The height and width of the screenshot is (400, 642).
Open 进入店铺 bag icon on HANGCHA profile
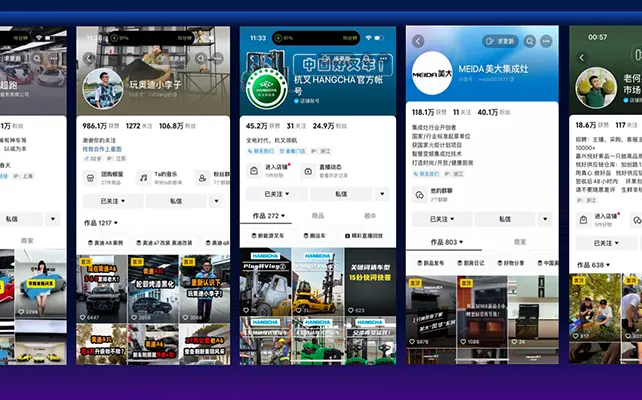pyautogui.click(x=254, y=171)
